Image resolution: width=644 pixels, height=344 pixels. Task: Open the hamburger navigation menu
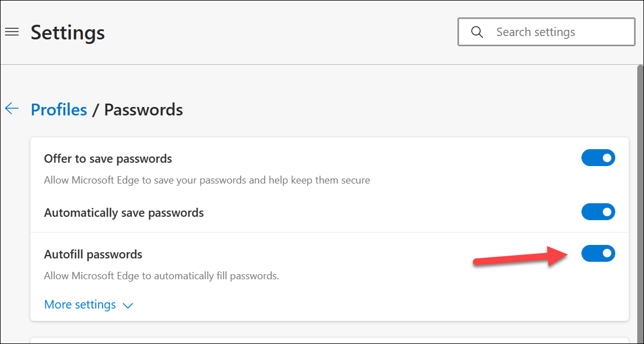pyautogui.click(x=12, y=32)
